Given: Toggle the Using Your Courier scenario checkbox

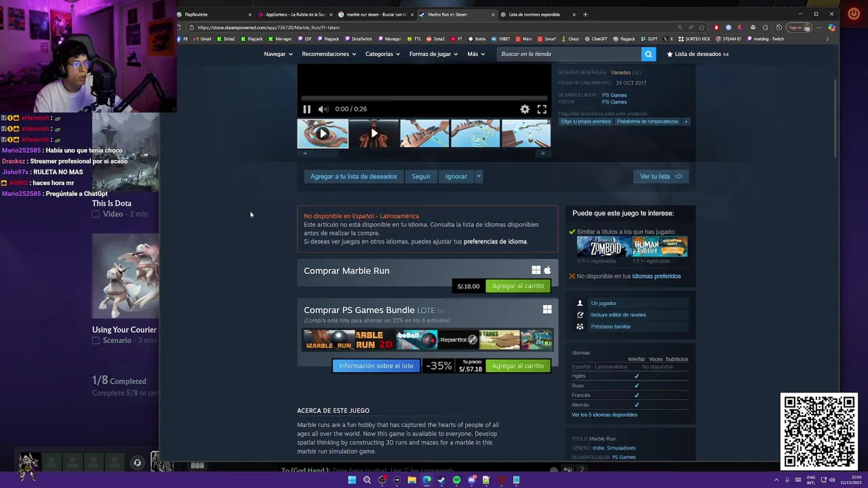Looking at the screenshot, I should click(x=96, y=340).
